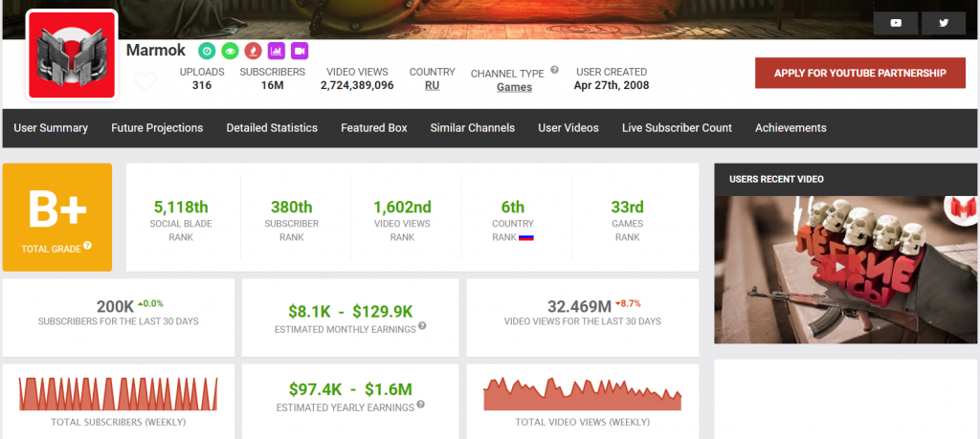The width and height of the screenshot is (980, 439).
Task: Open the Games channel type link
Action: [x=514, y=87]
